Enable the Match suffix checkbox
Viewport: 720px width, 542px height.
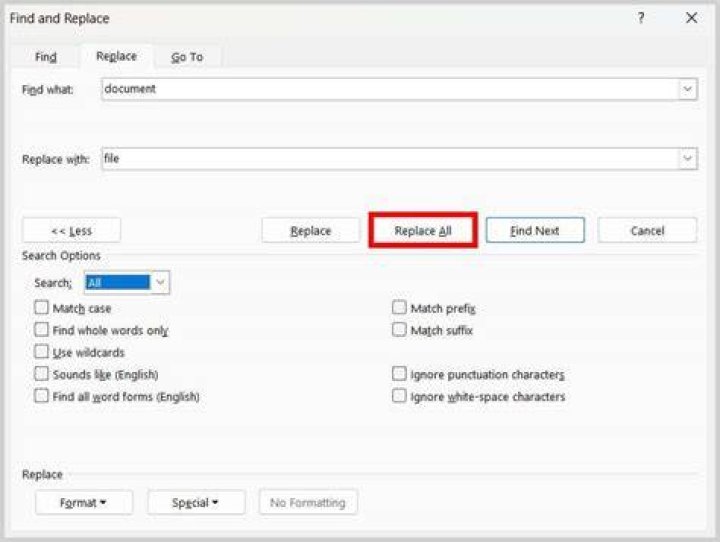pyautogui.click(x=399, y=330)
